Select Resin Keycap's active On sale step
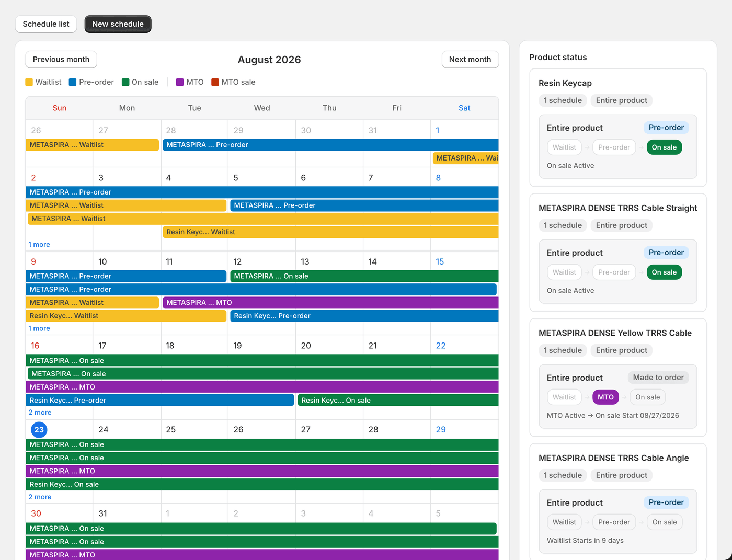This screenshot has height=560, width=732. tap(664, 147)
